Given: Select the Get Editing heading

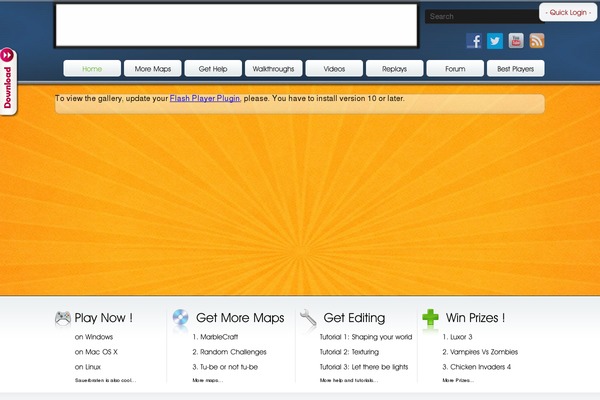Looking at the screenshot, I should pyautogui.click(x=354, y=318).
